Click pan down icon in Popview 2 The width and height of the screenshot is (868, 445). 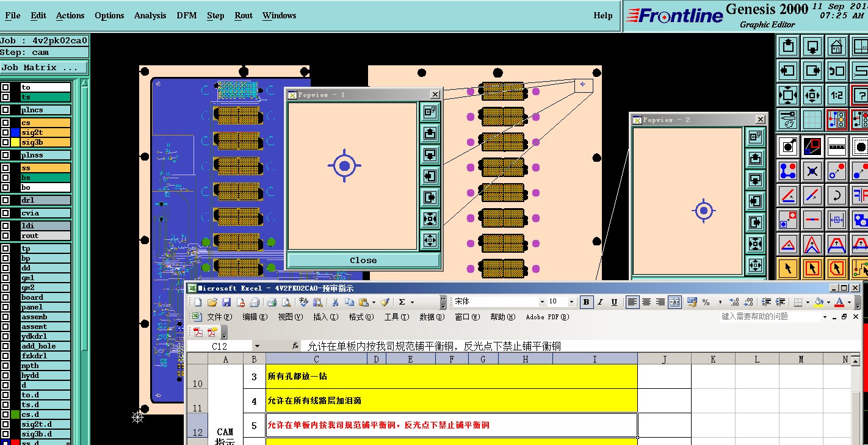tap(756, 179)
